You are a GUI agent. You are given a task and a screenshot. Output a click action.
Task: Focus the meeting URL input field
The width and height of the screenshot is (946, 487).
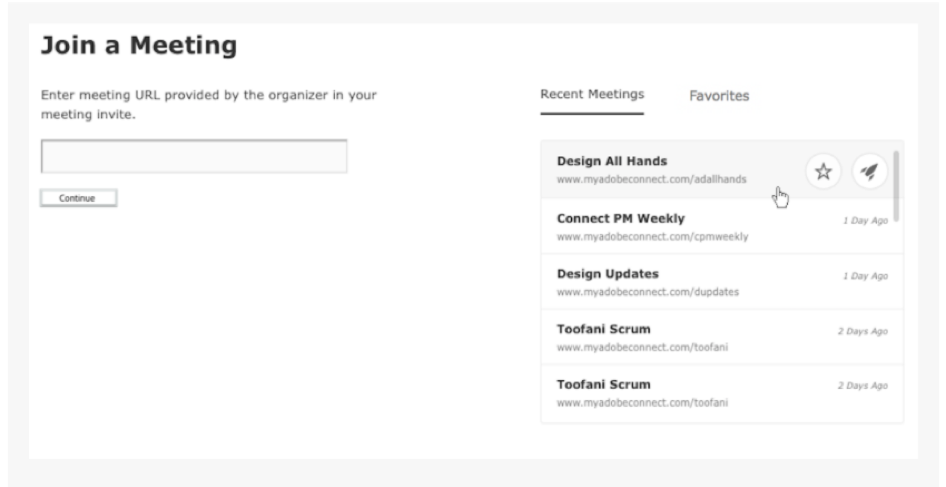click(194, 156)
